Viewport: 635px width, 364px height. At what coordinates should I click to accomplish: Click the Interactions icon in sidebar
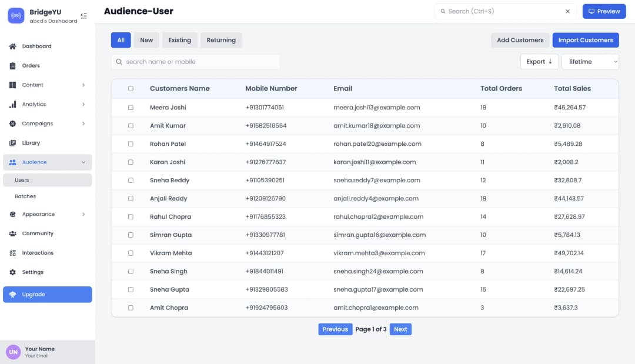pyautogui.click(x=12, y=253)
